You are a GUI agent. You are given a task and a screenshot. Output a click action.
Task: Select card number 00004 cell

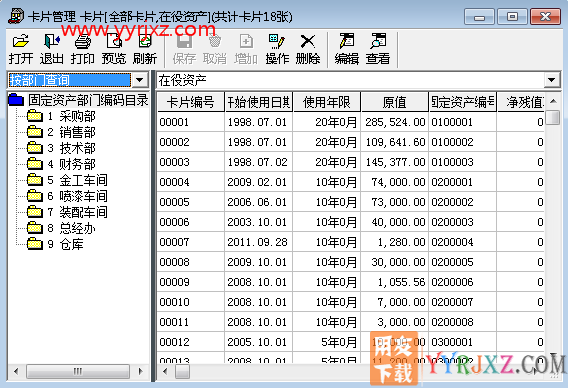[x=191, y=182]
